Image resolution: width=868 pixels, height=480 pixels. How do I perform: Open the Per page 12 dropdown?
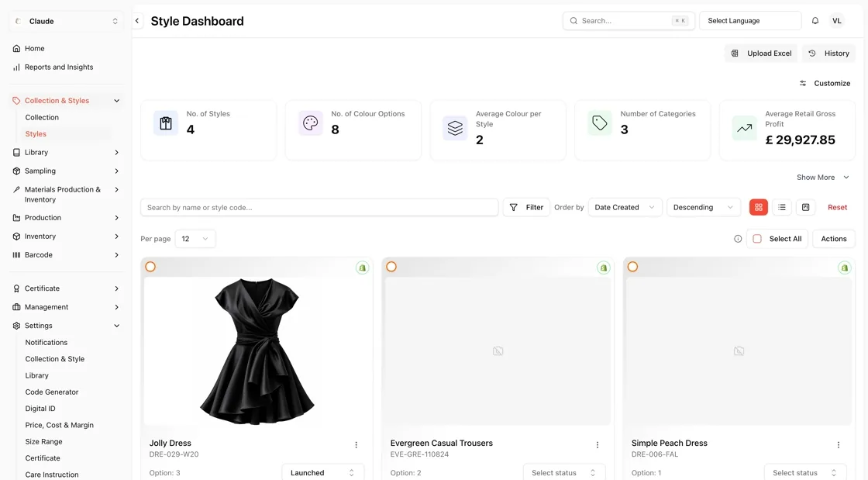[x=195, y=239]
